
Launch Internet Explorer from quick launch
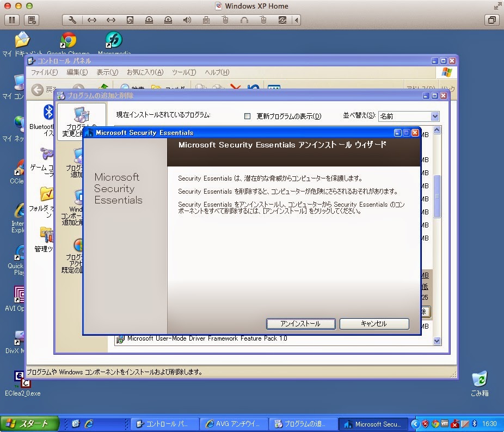click(x=89, y=424)
